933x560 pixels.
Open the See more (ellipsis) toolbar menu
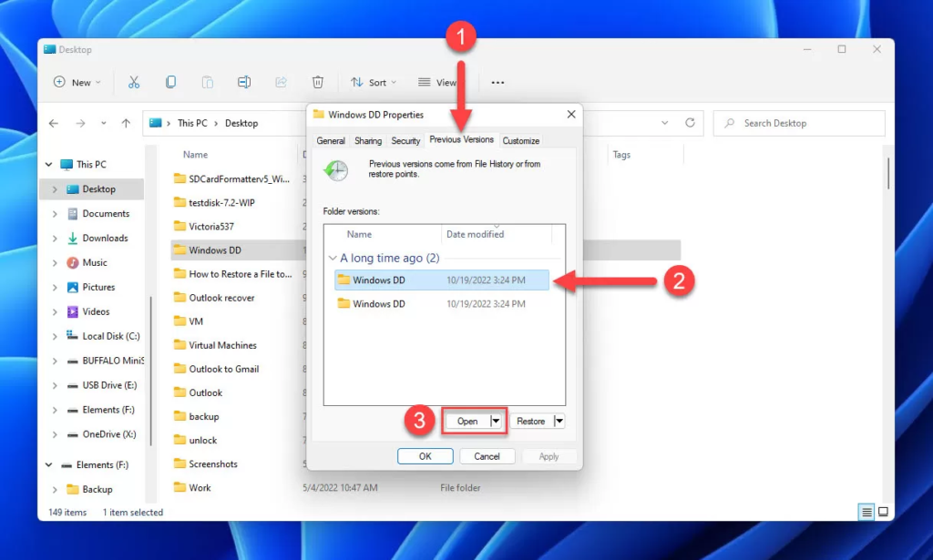click(x=497, y=82)
